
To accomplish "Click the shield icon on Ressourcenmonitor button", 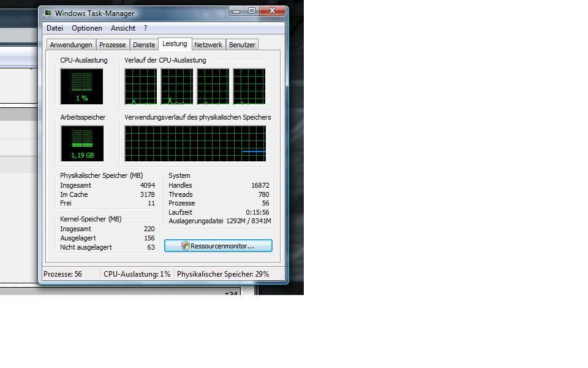I will [185, 246].
